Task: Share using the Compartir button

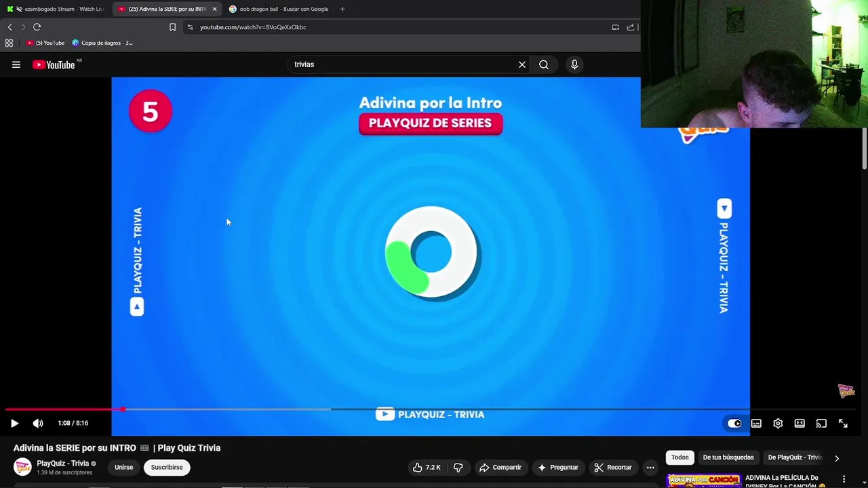Action: pyautogui.click(x=500, y=467)
